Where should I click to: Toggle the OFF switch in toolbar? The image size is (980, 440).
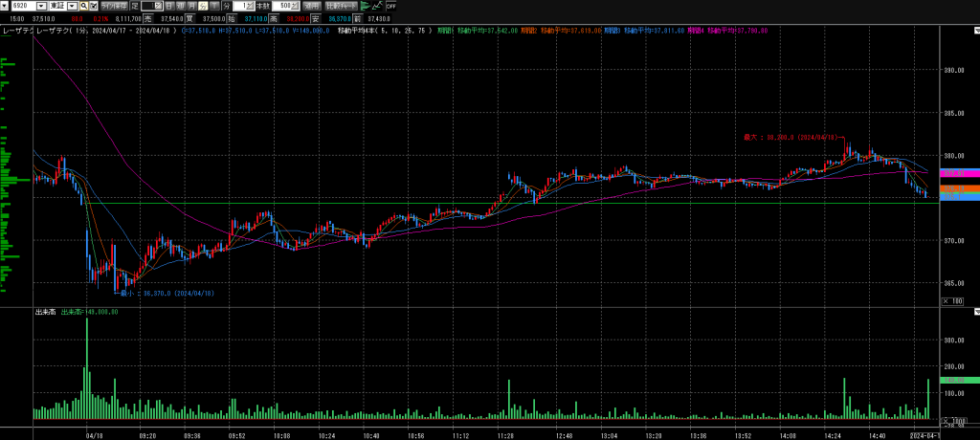pyautogui.click(x=390, y=6)
